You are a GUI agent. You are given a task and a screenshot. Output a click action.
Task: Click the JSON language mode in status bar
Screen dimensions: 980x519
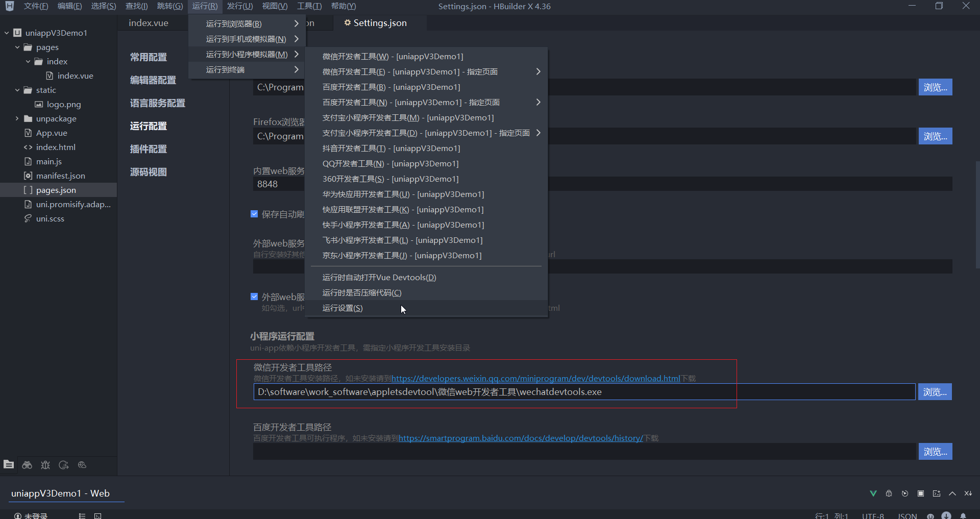[x=907, y=516]
